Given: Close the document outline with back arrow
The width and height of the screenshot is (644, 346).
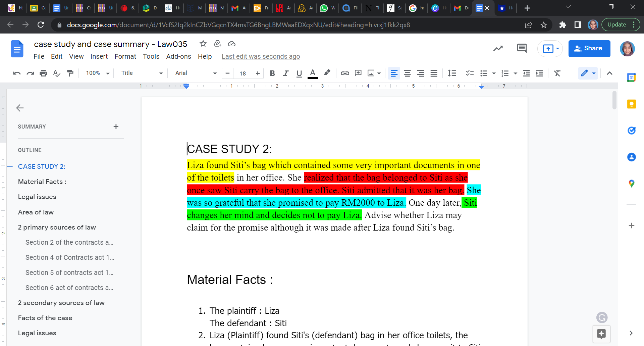Looking at the screenshot, I should coord(20,108).
